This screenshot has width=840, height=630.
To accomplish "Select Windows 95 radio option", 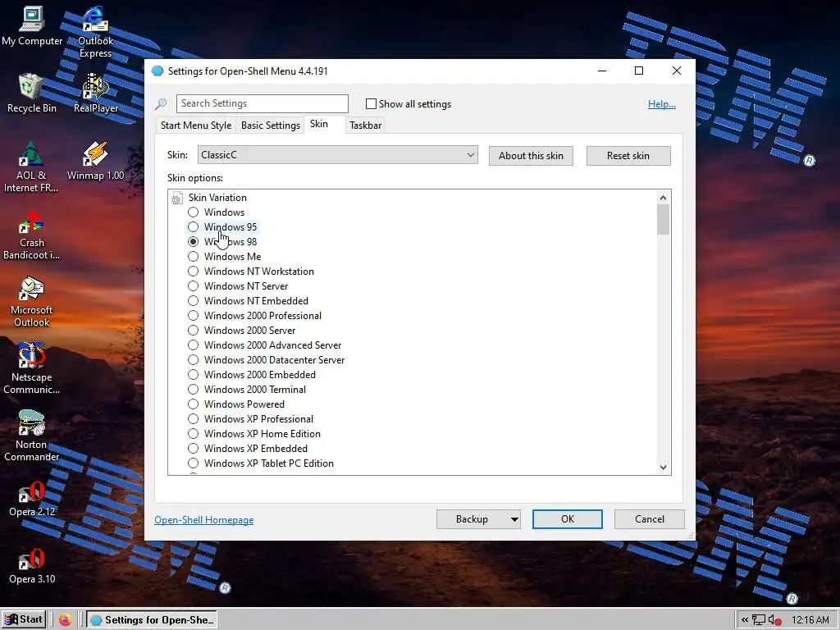I will (193, 227).
